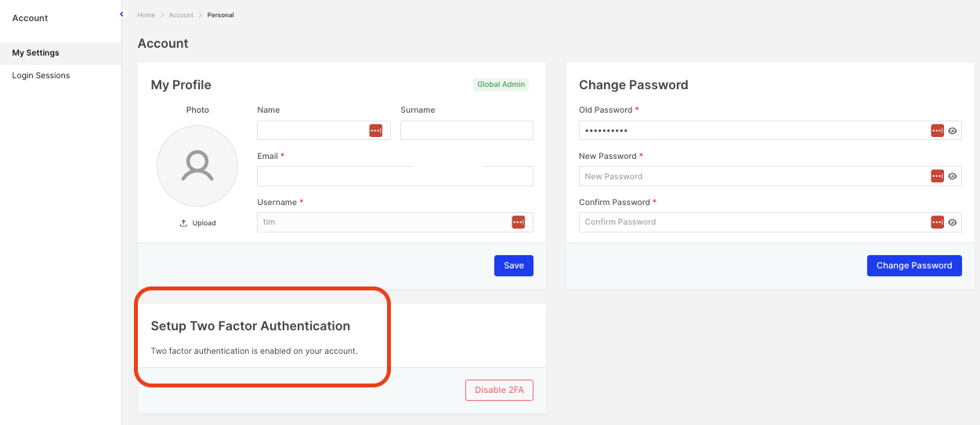Viewport: 980px width, 425px height.
Task: Click the Save profile button
Action: point(513,265)
